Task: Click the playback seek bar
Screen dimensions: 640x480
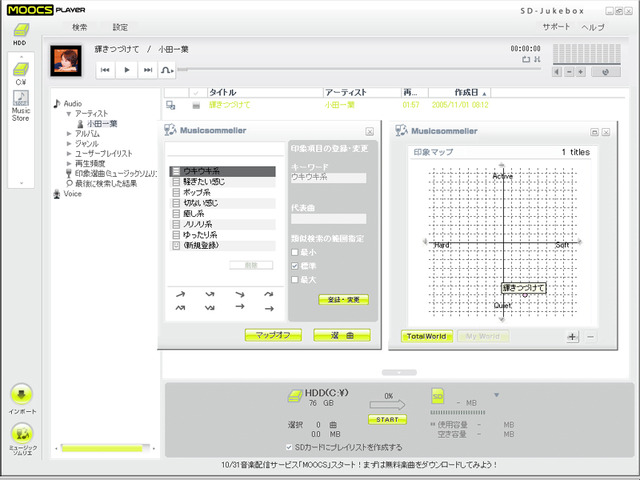Action: (359, 69)
